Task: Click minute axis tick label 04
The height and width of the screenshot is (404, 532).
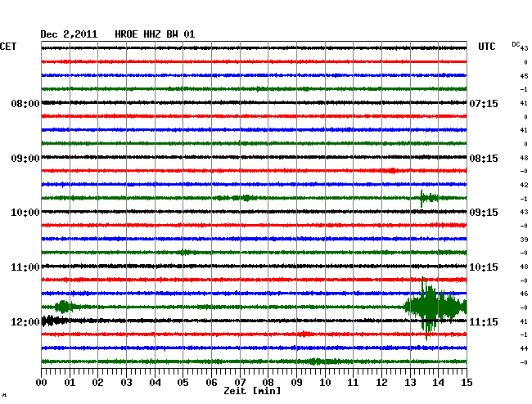Action: pyautogui.click(x=155, y=383)
